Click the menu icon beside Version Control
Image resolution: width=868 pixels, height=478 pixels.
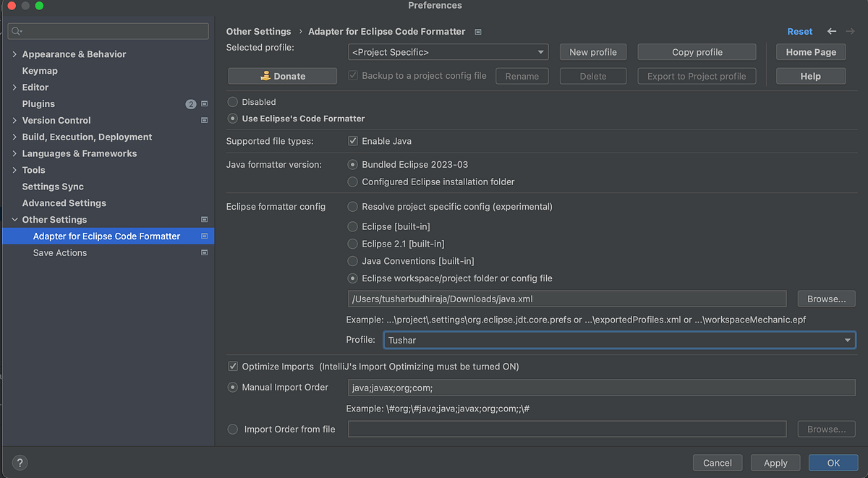click(x=203, y=120)
